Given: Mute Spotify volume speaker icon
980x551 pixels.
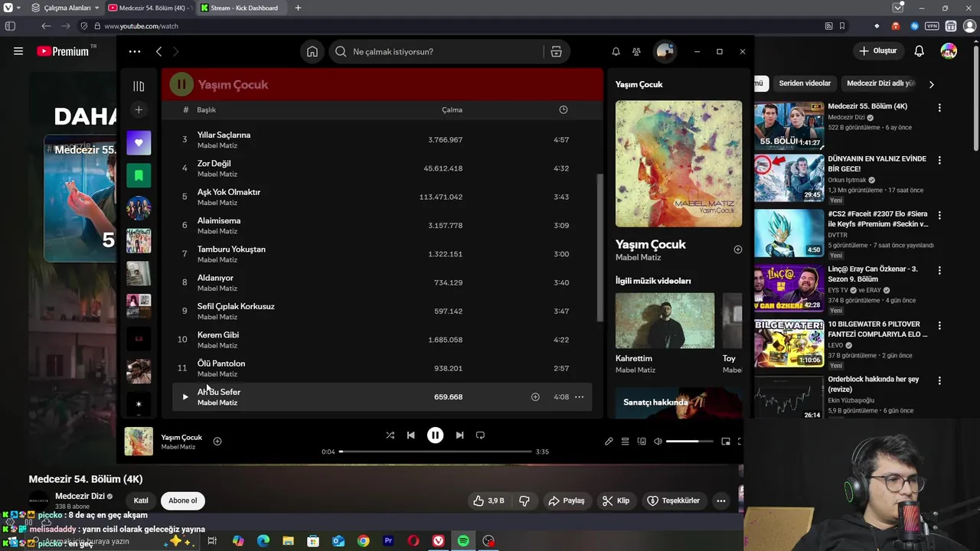Looking at the screenshot, I should (658, 441).
